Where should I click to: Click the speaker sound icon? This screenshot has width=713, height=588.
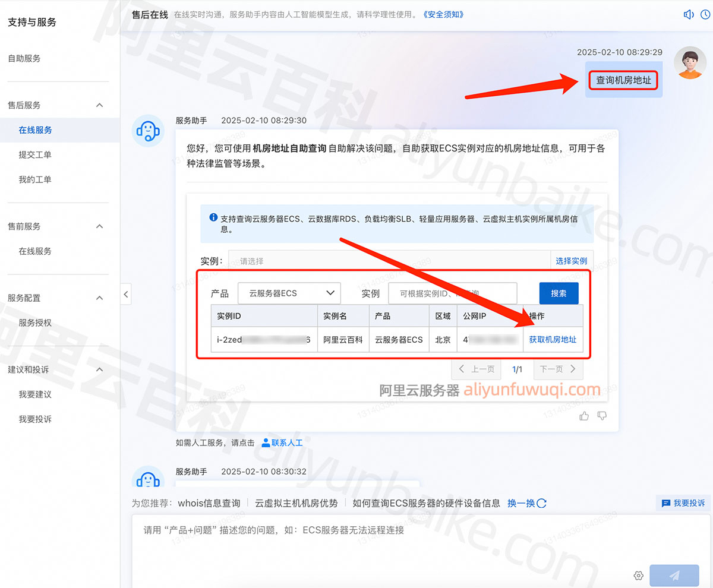click(x=689, y=15)
